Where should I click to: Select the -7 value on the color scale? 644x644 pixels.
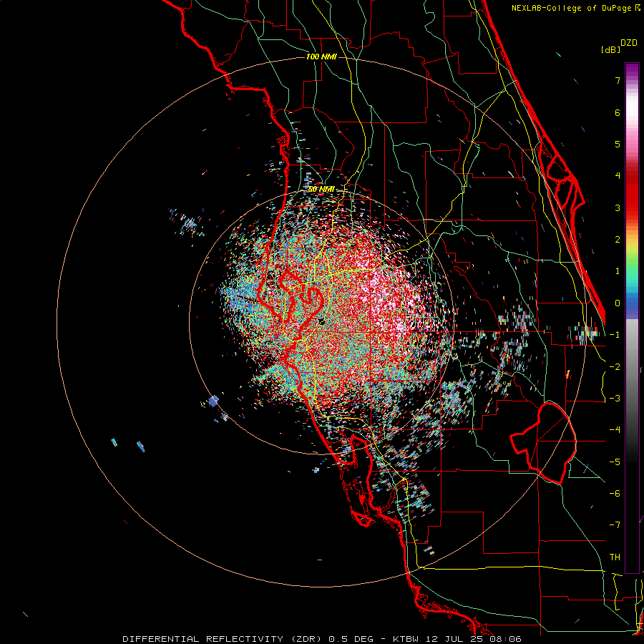coord(615,525)
